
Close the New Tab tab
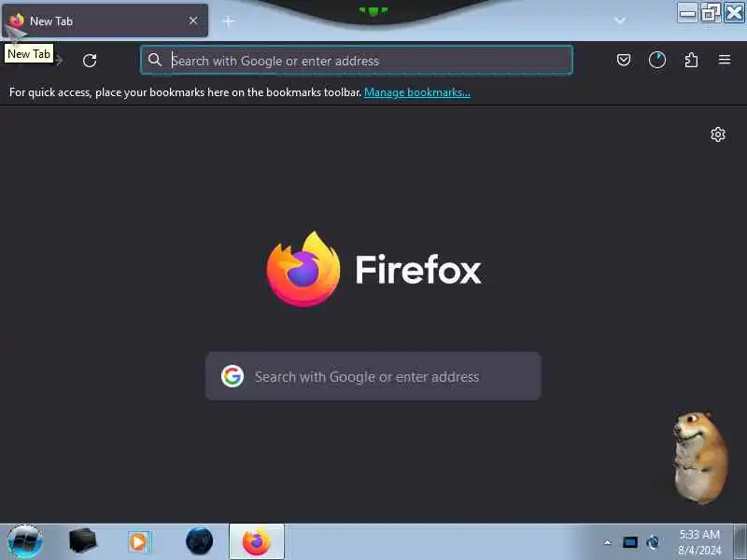click(193, 21)
